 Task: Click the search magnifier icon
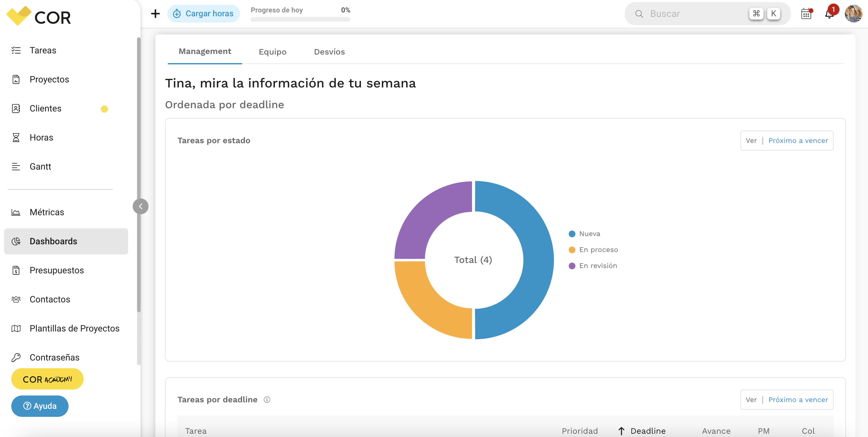[x=639, y=14]
